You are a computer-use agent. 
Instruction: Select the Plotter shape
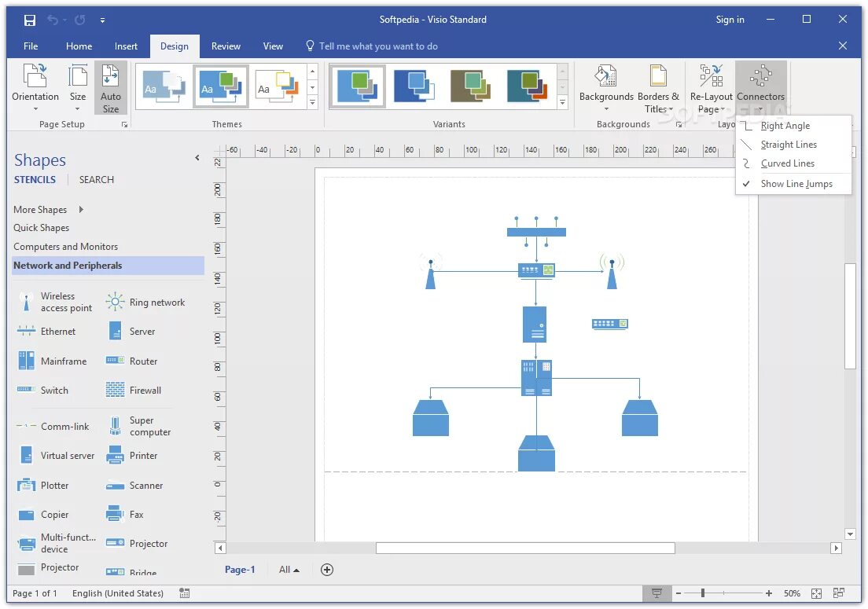(x=42, y=485)
